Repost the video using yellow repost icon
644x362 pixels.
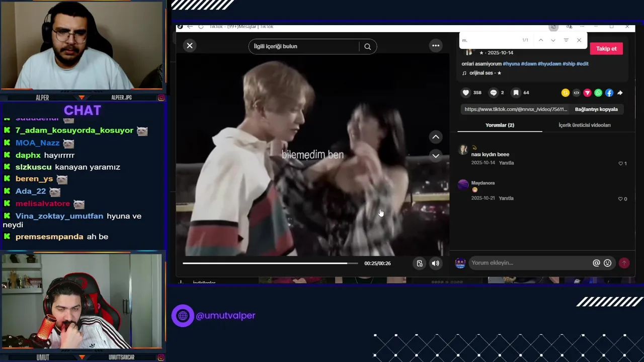tap(566, 93)
